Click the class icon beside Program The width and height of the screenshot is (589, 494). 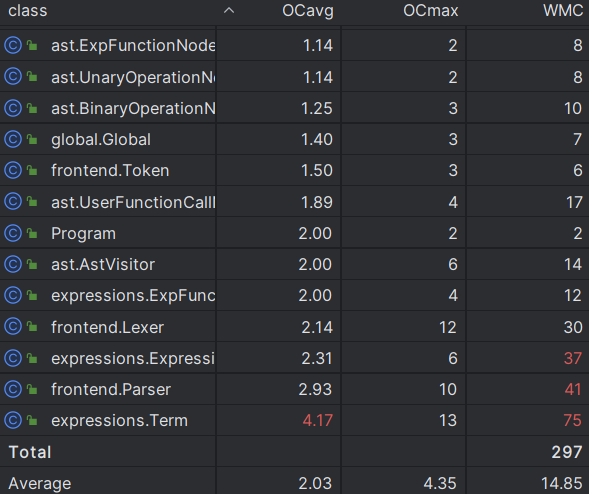coord(13,233)
